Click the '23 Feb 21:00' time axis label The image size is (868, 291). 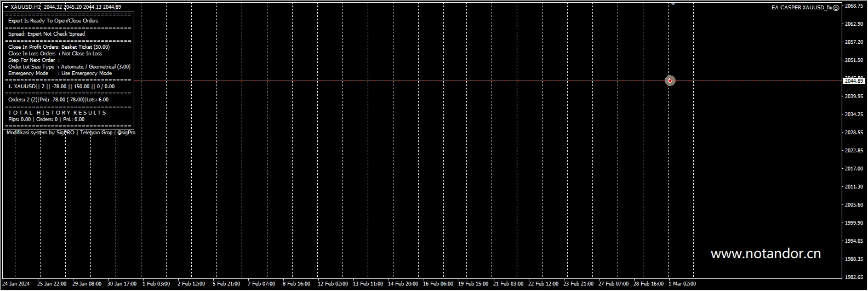coord(578,284)
